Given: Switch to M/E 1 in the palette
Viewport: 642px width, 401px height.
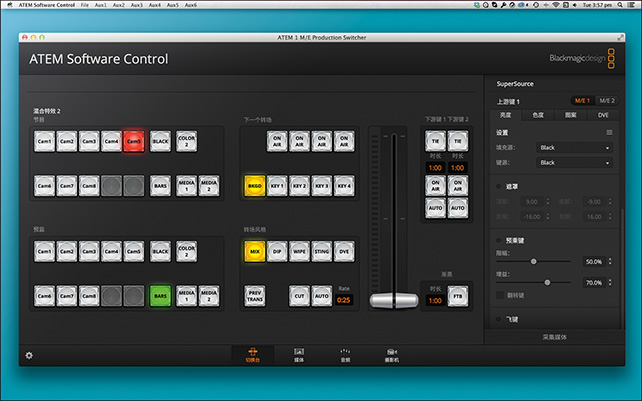Looking at the screenshot, I should coord(582,100).
